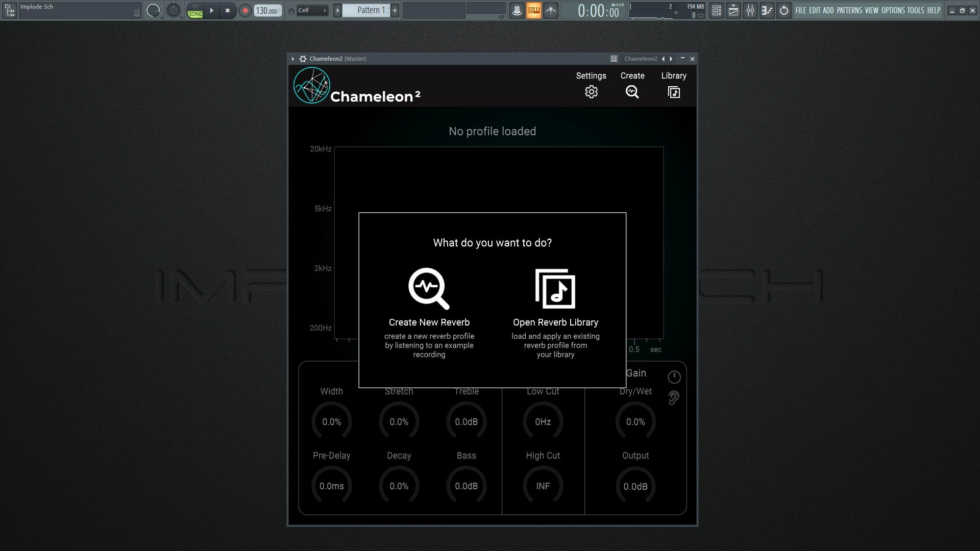Open the plugin options gear in title bar

303,59
